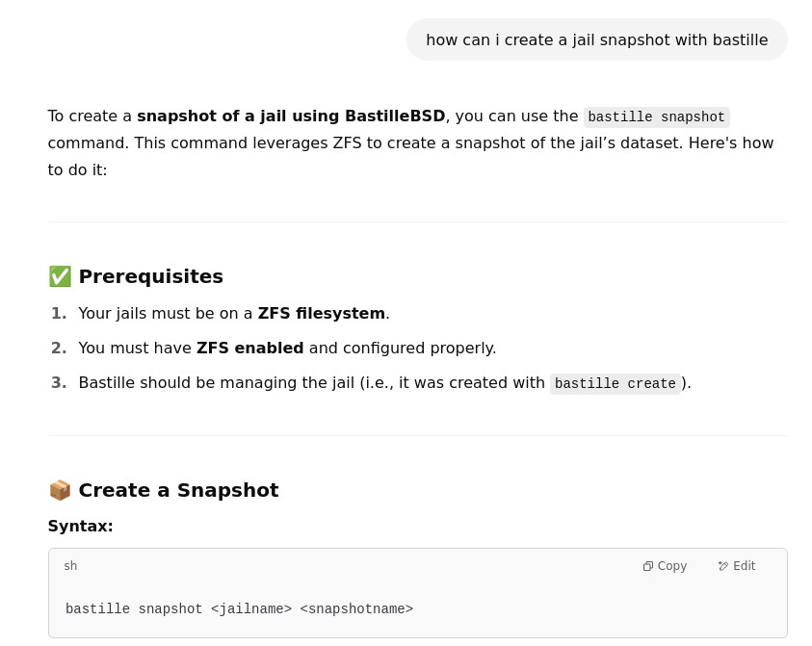Click the copy icon in the code block
This screenshot has width=812, height=646.
[x=648, y=566]
